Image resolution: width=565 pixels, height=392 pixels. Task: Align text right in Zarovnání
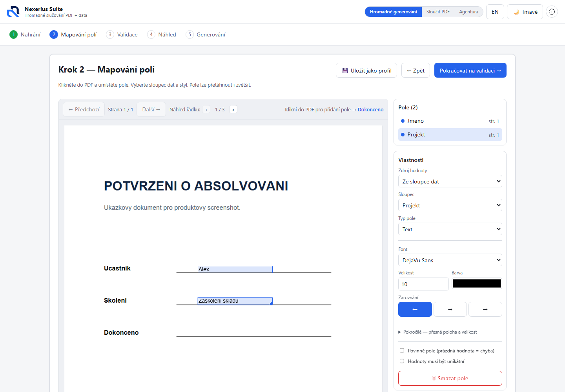(x=485, y=309)
